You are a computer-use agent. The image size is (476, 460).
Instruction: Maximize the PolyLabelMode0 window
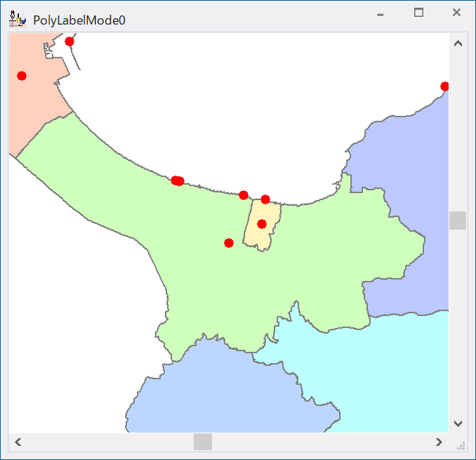[418, 13]
